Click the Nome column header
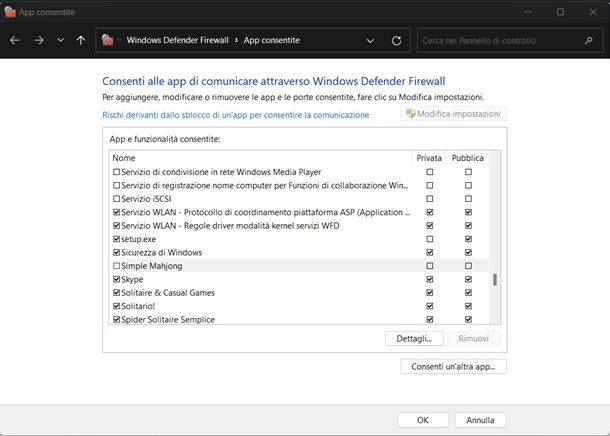 coord(124,158)
